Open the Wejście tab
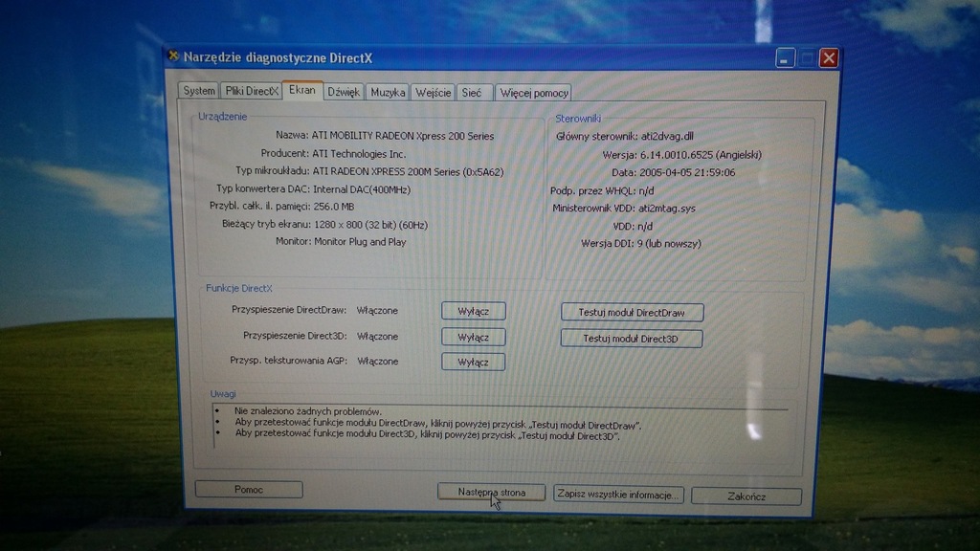The image size is (980, 551). pos(434,93)
